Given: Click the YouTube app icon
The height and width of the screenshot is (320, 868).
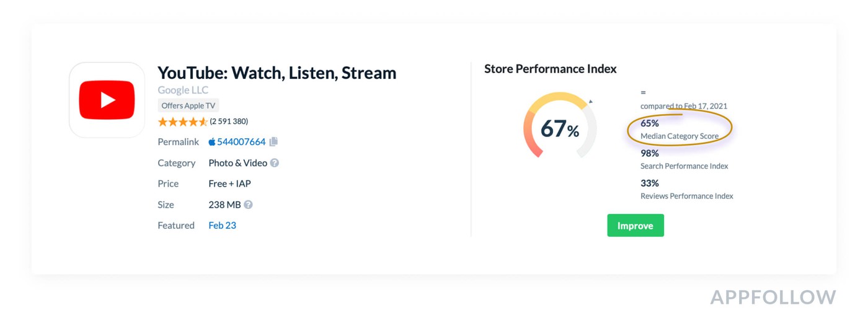Looking at the screenshot, I should click(107, 100).
